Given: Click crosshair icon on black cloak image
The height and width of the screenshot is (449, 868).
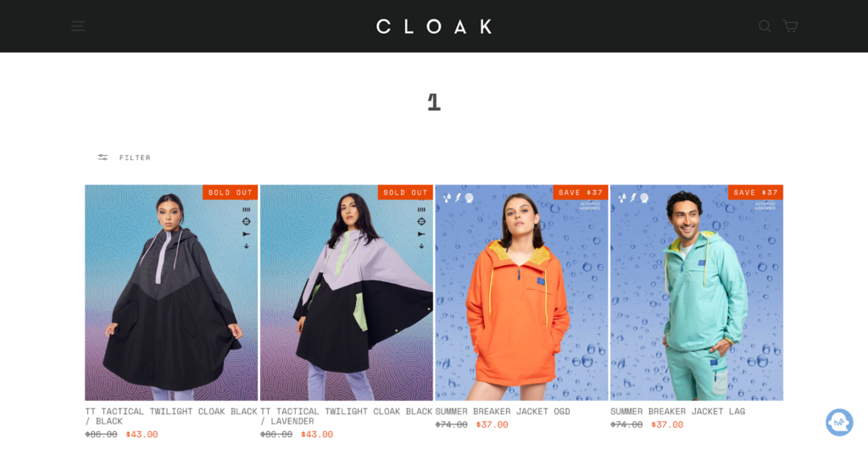Looking at the screenshot, I should (x=247, y=222).
